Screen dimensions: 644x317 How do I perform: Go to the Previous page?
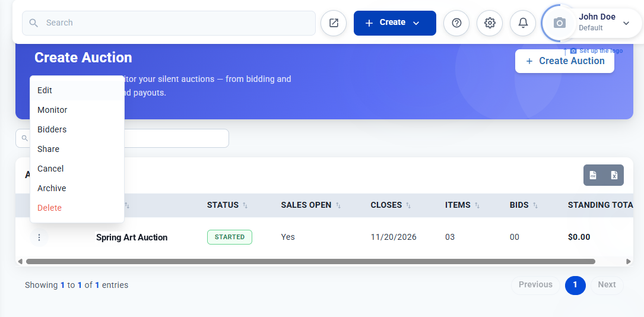click(x=535, y=285)
